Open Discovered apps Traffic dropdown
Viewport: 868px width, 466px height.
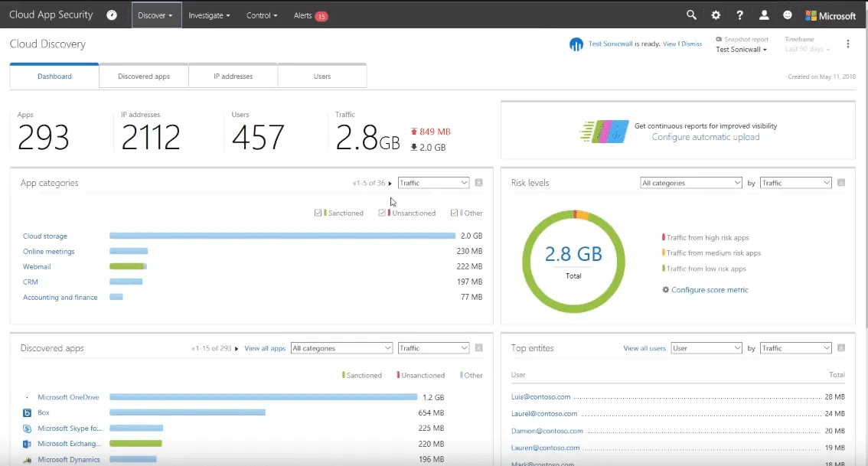click(433, 348)
